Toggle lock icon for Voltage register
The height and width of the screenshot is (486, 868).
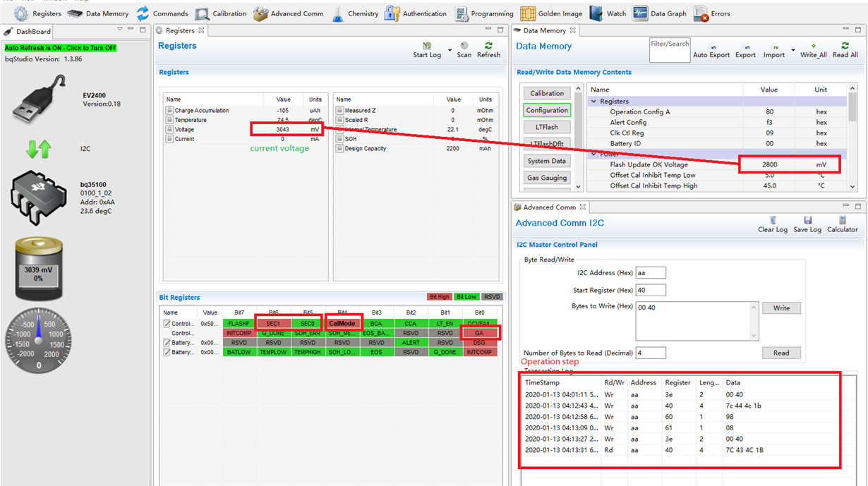(169, 129)
